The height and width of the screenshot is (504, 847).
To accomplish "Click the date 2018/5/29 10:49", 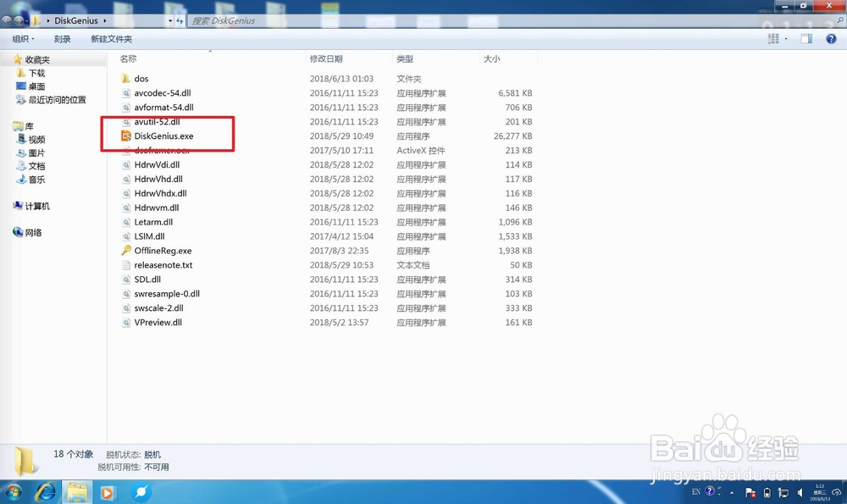I will (x=341, y=136).
